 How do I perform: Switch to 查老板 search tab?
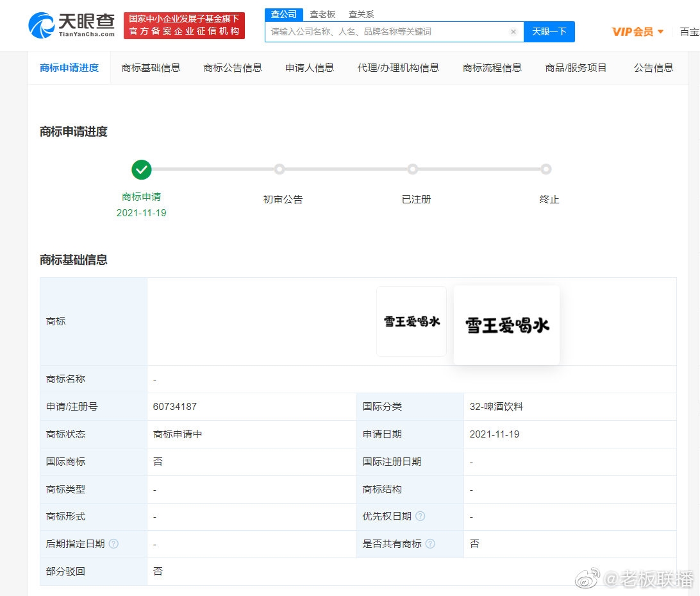pyautogui.click(x=322, y=14)
